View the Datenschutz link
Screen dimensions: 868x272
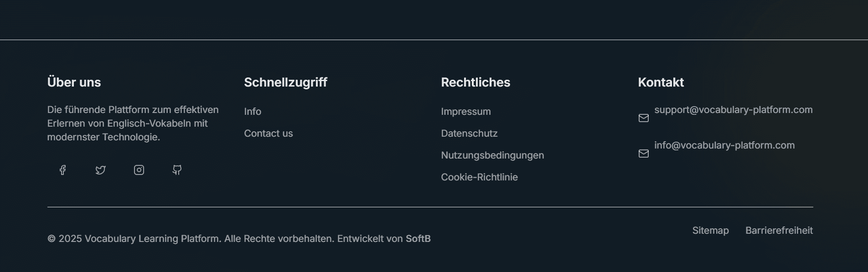click(469, 133)
